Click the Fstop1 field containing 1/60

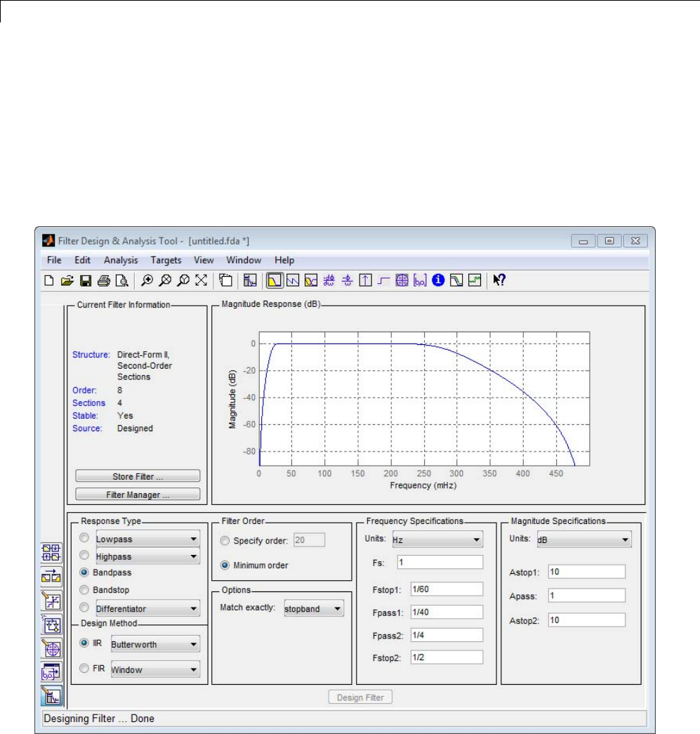(x=447, y=589)
